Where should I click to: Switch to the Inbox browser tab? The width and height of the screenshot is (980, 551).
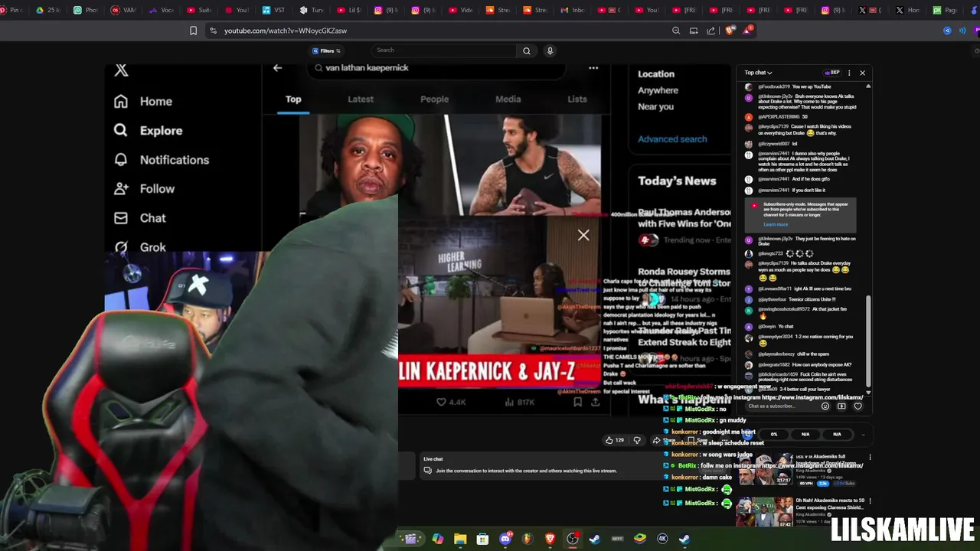573,10
